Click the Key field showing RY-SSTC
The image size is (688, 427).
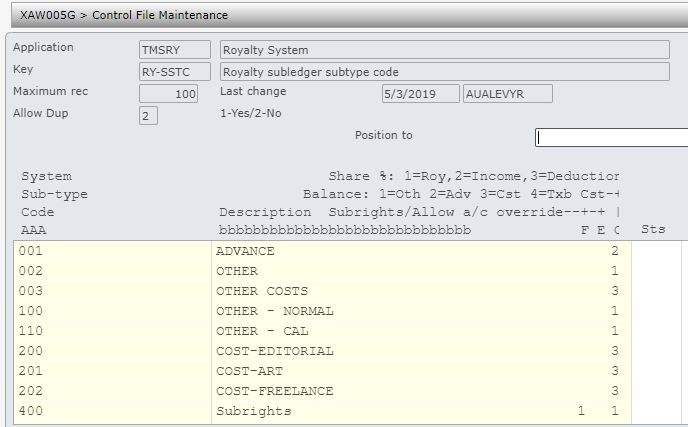click(x=175, y=71)
